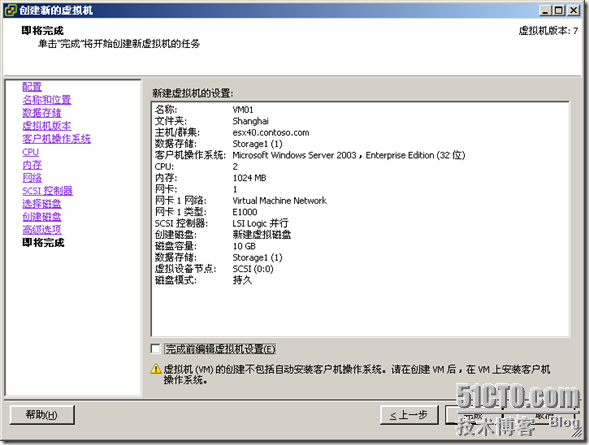Select the 1024 MB memory value
The height and width of the screenshot is (445, 589).
249,178
